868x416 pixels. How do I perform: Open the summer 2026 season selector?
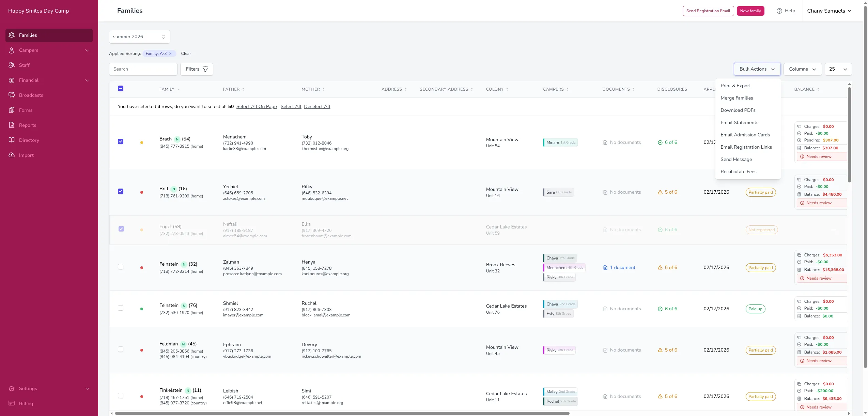pos(140,37)
